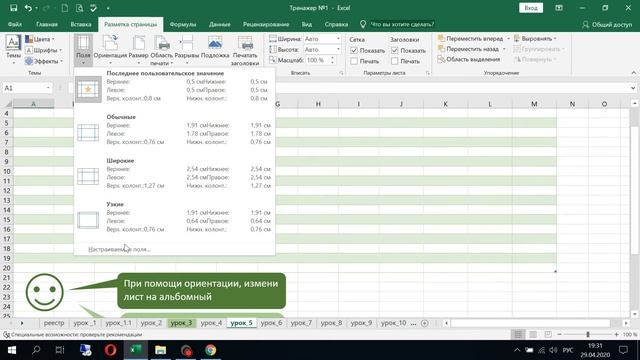Switch to the Data (Данные) tab
Viewport: 640px width, 360px height.
click(x=220, y=24)
